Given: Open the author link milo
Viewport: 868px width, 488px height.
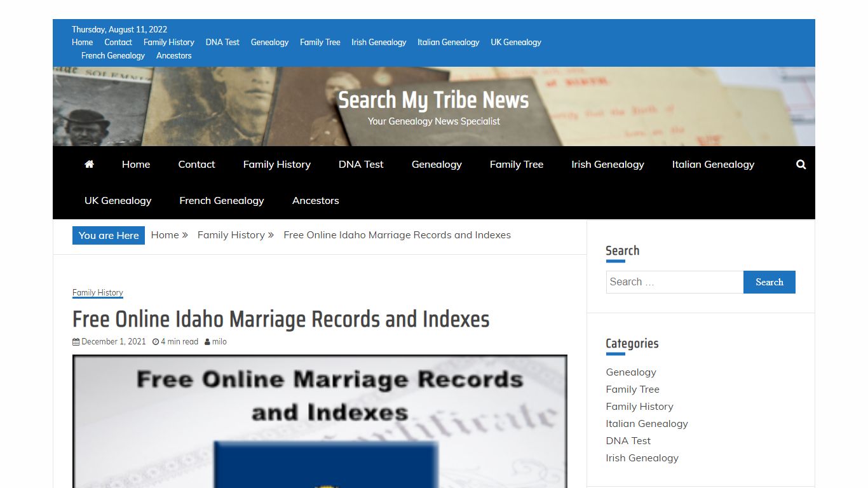Looking at the screenshot, I should point(219,341).
